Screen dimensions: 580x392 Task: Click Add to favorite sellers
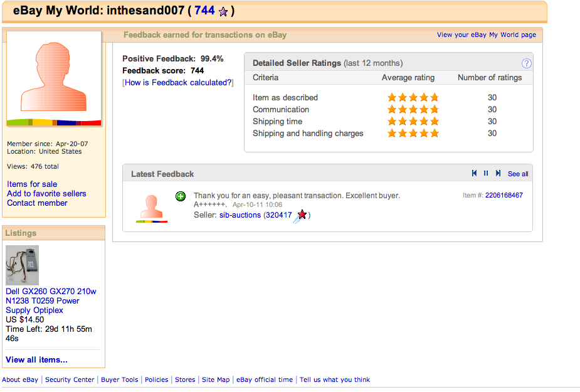[x=46, y=194]
